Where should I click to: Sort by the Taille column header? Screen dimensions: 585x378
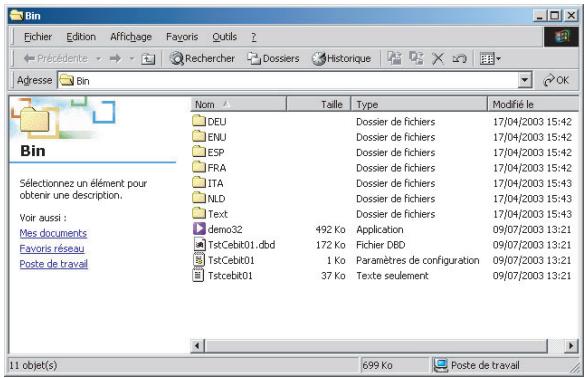[x=319, y=104]
